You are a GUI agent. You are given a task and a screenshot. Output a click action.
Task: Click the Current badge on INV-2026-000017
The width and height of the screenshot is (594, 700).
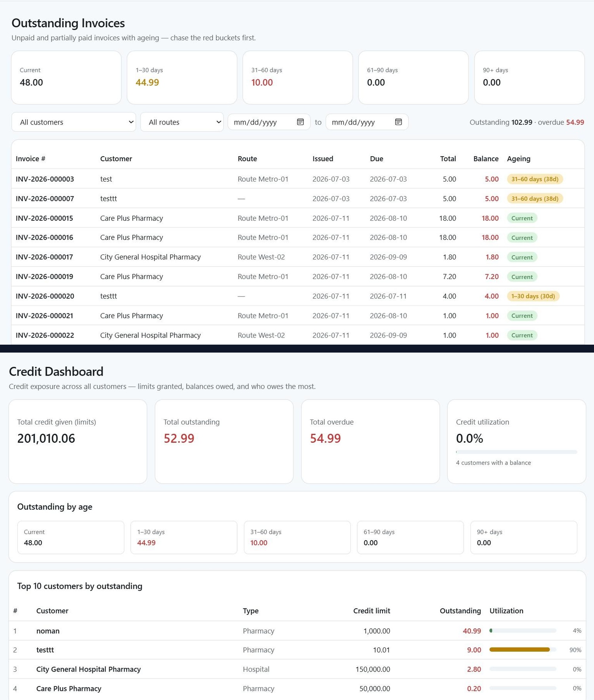coord(522,257)
